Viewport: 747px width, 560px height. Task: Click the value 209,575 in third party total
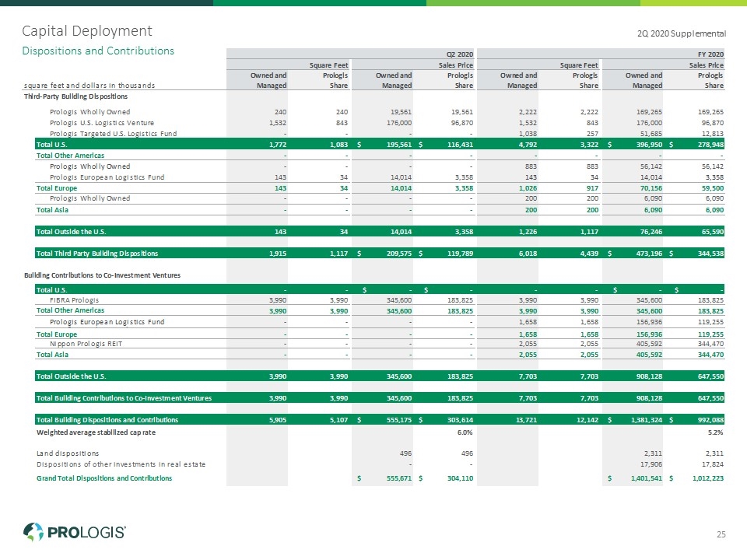click(398, 254)
